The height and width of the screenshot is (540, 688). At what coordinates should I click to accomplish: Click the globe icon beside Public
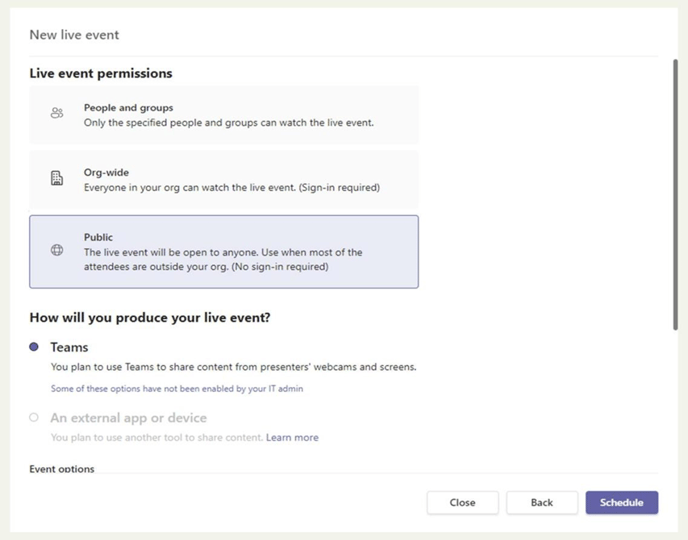point(57,251)
